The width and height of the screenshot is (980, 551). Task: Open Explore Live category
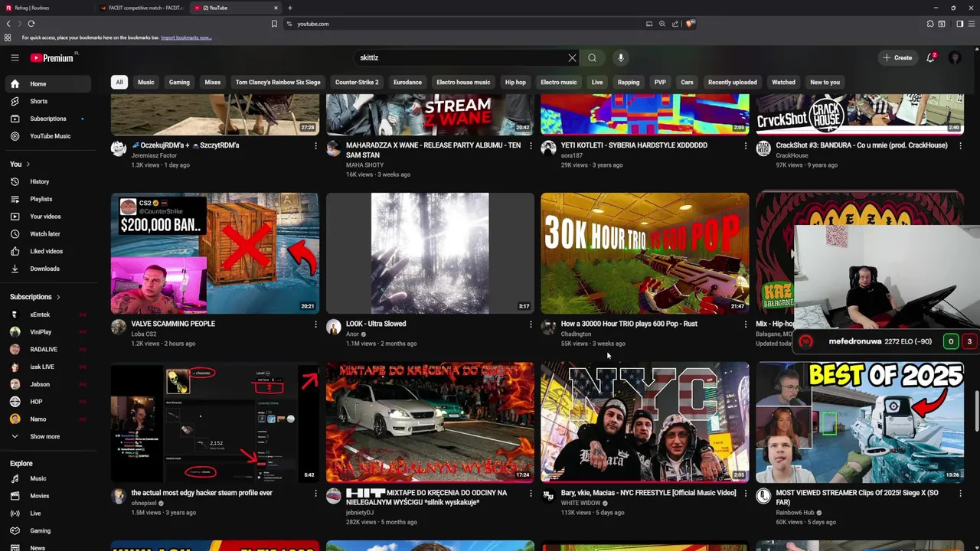[48, 514]
